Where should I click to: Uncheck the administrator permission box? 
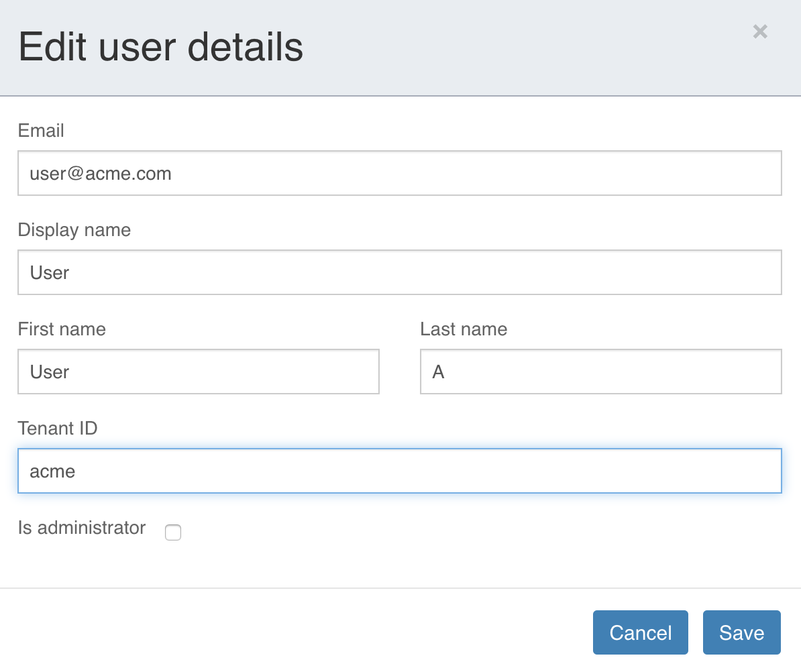tap(173, 532)
